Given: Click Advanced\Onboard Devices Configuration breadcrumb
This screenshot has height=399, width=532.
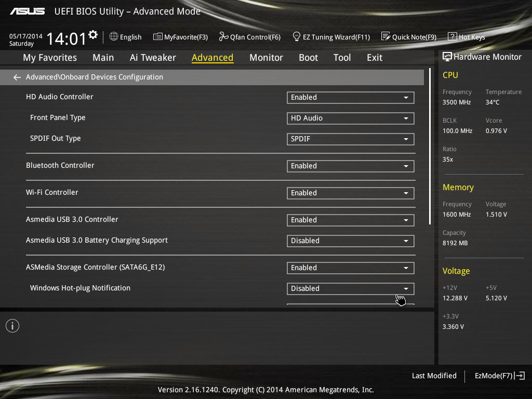Looking at the screenshot, I should coord(95,77).
